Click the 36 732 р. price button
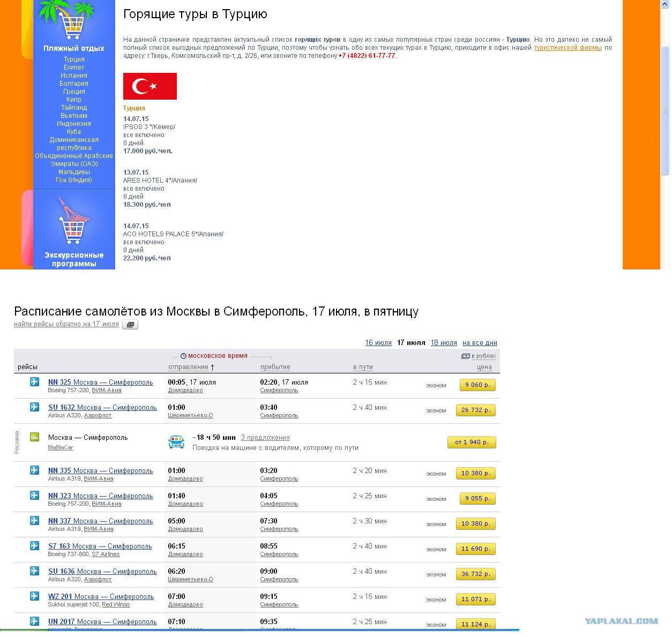 click(476, 574)
